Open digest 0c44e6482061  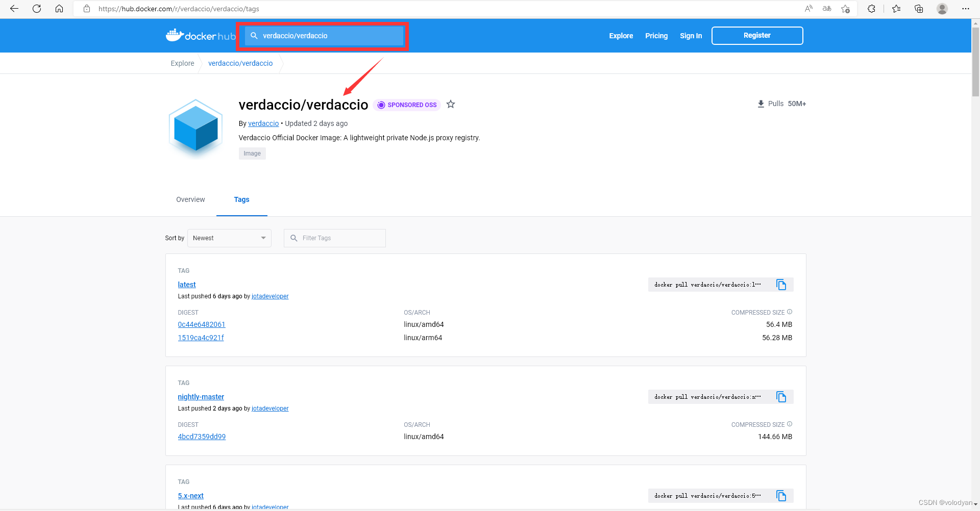201,324
